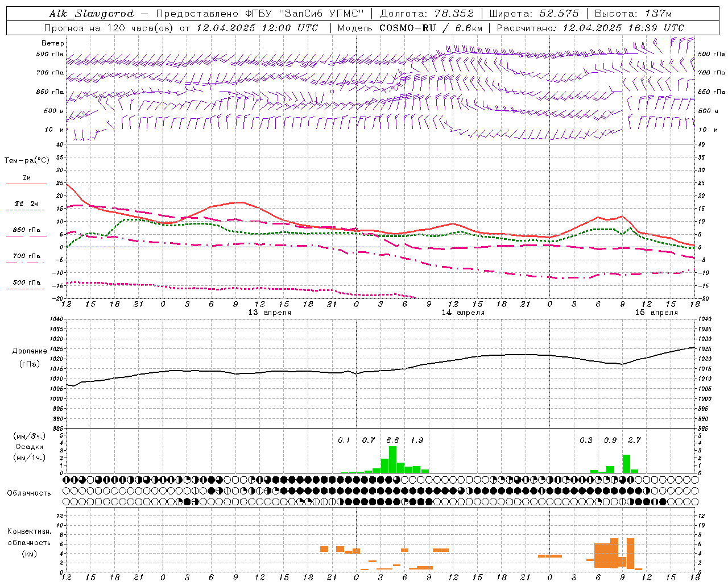The width and height of the screenshot is (728, 582).
Task: Click the Конвективн. label of the convective panel
Action: (x=30, y=531)
